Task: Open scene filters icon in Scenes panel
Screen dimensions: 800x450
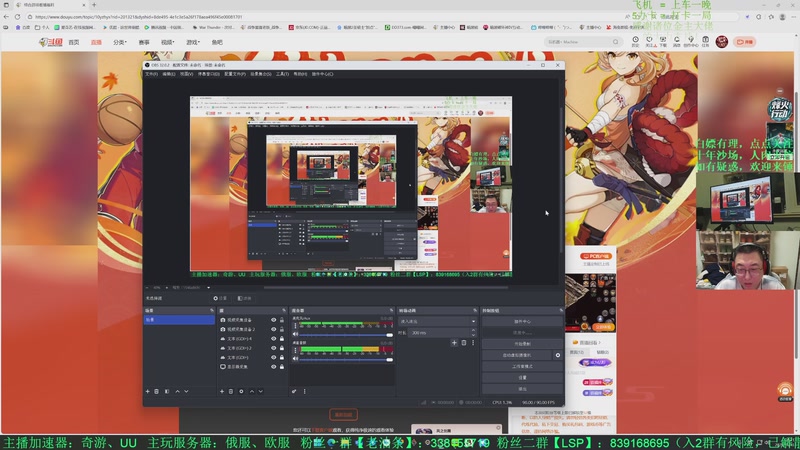Action: click(x=167, y=391)
